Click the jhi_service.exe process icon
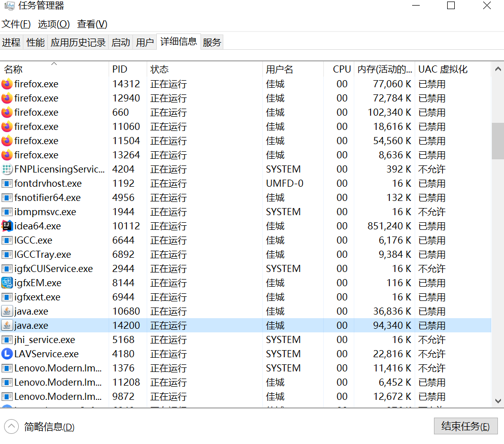Screen dimensions: 504x444 coord(7,339)
